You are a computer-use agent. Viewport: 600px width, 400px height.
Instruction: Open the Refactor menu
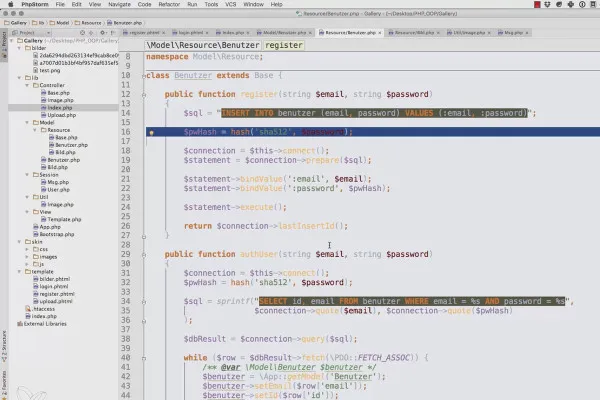click(169, 4)
